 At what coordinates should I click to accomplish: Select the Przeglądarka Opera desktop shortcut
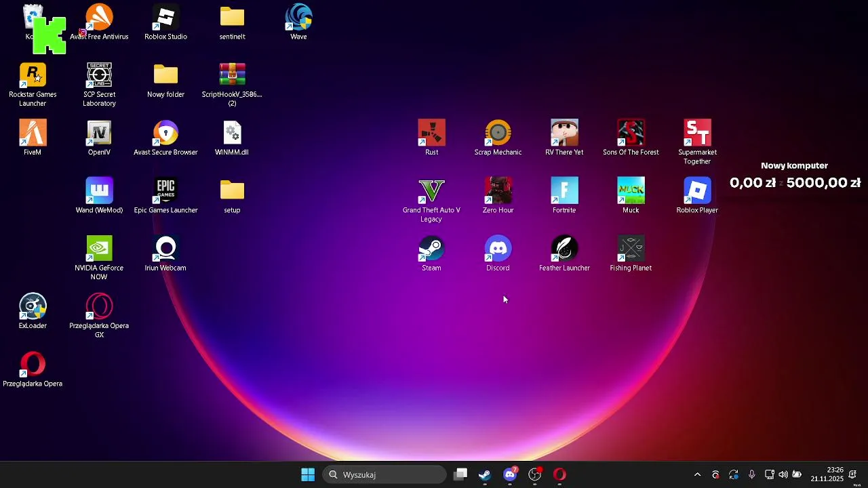click(33, 369)
